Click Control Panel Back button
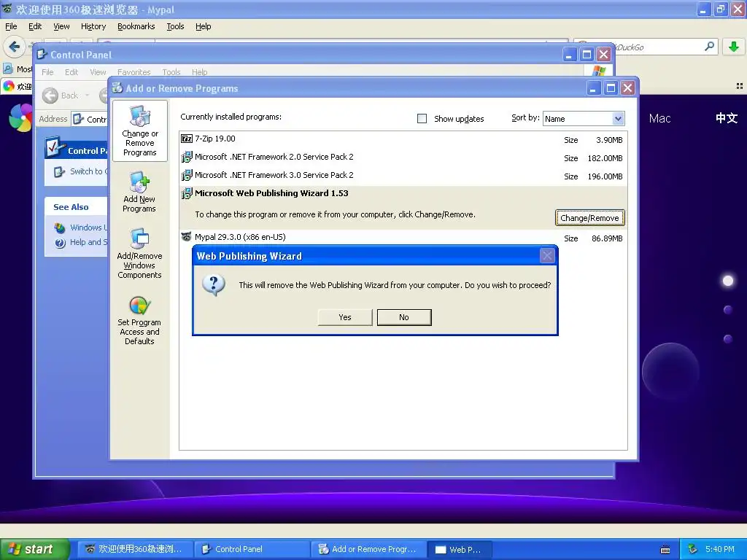 click(x=61, y=96)
